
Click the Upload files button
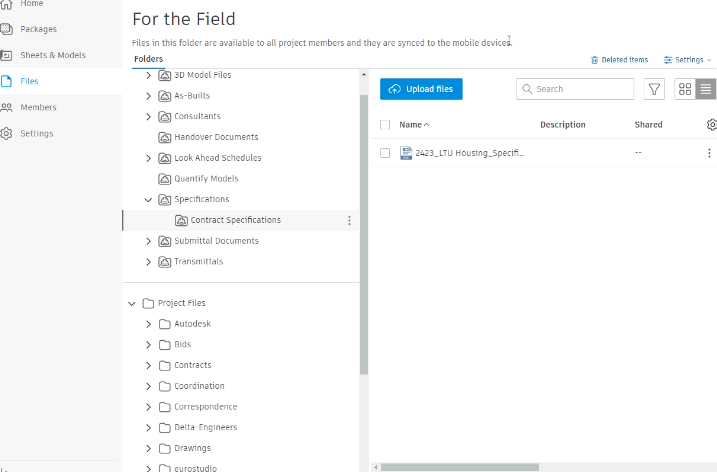click(421, 89)
